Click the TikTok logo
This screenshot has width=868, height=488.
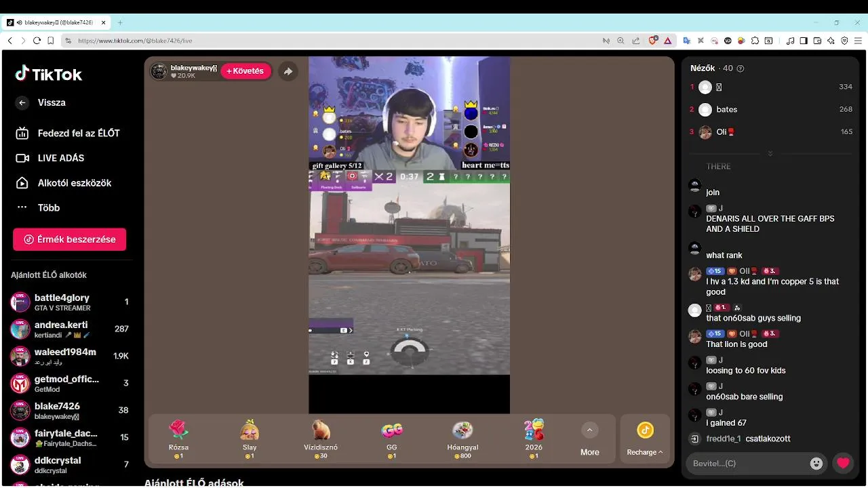[49, 74]
